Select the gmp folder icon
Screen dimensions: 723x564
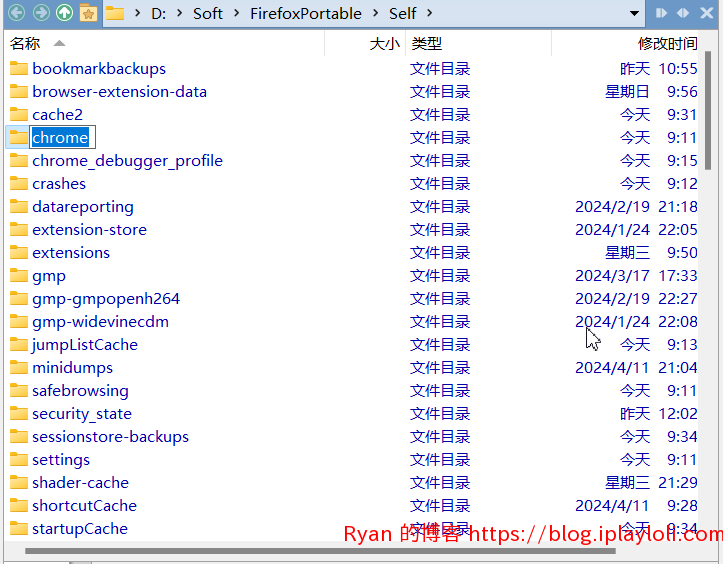click(19, 275)
